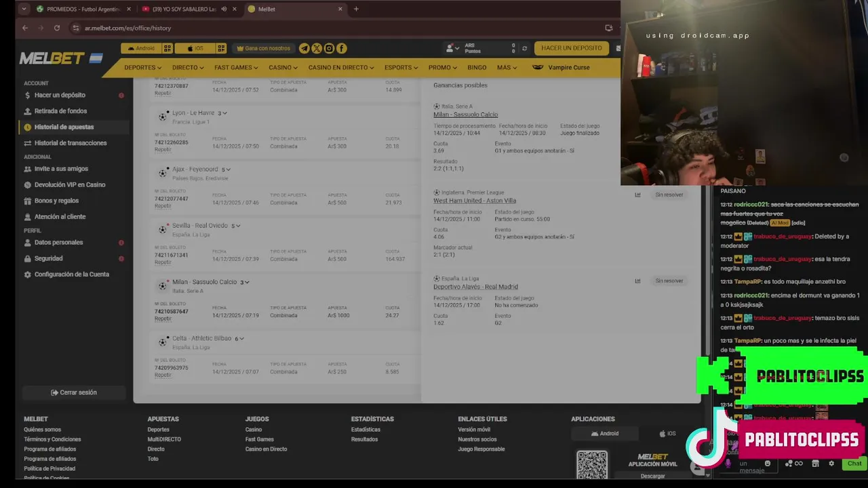The width and height of the screenshot is (868, 488).
Task: Refresh the ARS balance
Action: click(x=524, y=48)
